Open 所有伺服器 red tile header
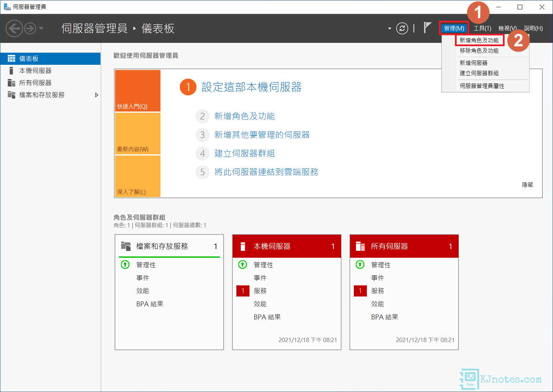The height and width of the screenshot is (392, 553). tap(404, 247)
